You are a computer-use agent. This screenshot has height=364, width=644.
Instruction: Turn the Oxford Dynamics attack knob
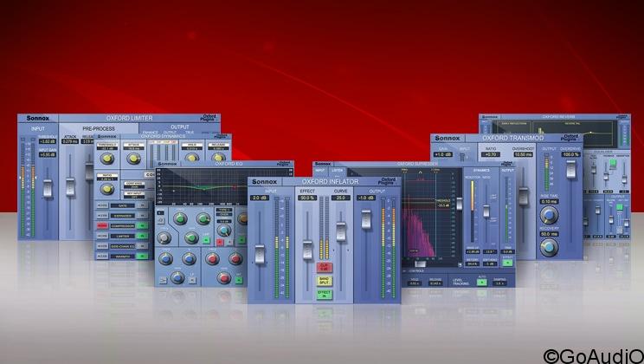coord(133,159)
